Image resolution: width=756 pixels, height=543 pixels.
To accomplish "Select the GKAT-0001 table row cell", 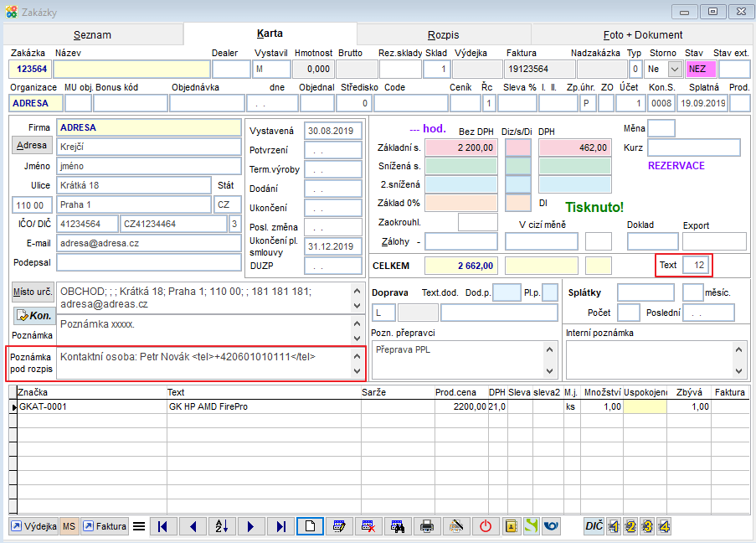I will pos(92,407).
